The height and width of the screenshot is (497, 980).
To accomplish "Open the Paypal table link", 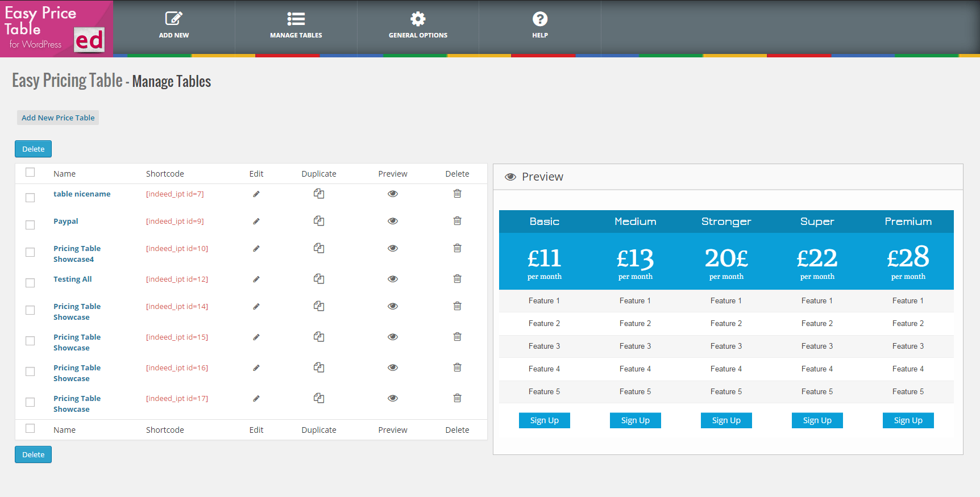I will point(66,221).
